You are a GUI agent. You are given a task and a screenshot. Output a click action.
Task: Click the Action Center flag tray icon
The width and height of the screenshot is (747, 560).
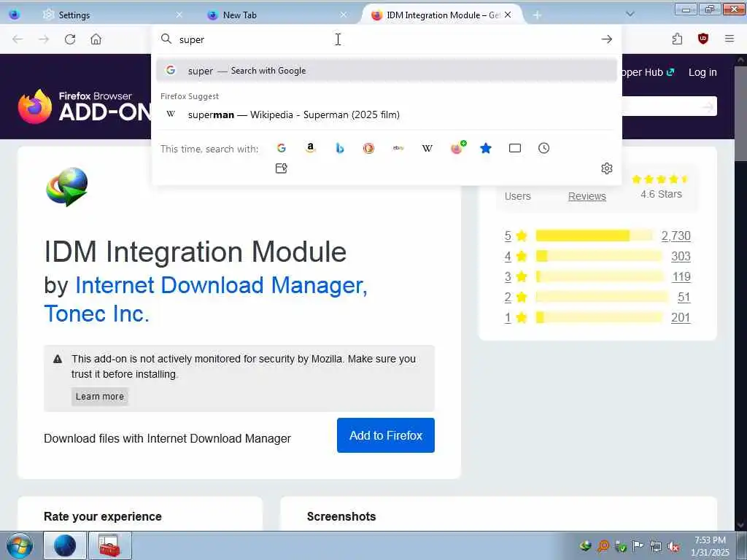638,545
